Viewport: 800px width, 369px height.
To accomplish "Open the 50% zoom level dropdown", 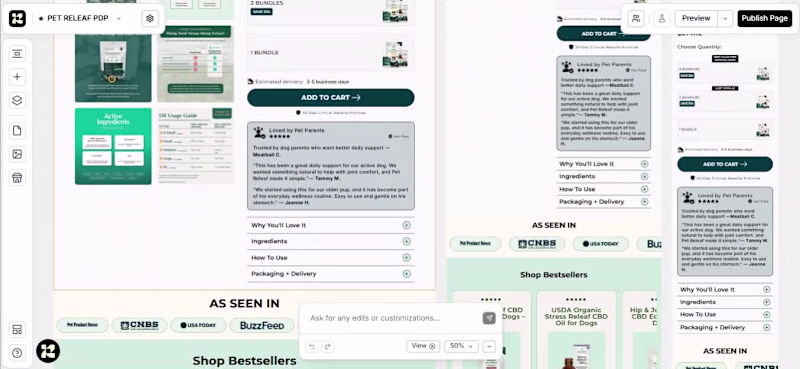I will [x=461, y=346].
